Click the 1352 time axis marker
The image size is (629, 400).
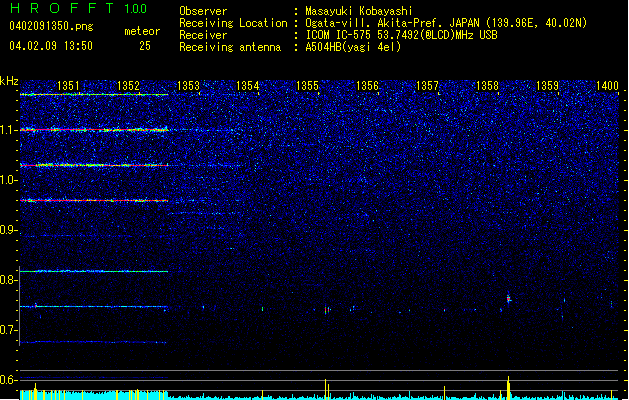click(128, 86)
